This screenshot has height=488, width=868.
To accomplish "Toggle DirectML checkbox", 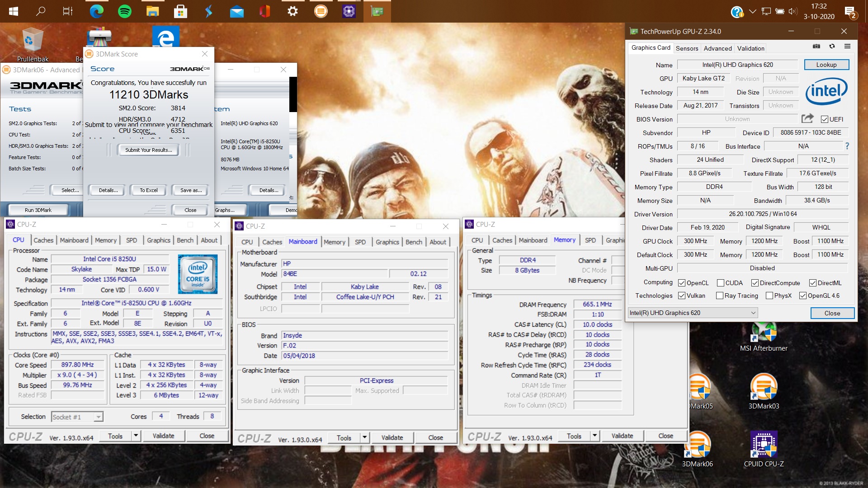I will pos(813,283).
